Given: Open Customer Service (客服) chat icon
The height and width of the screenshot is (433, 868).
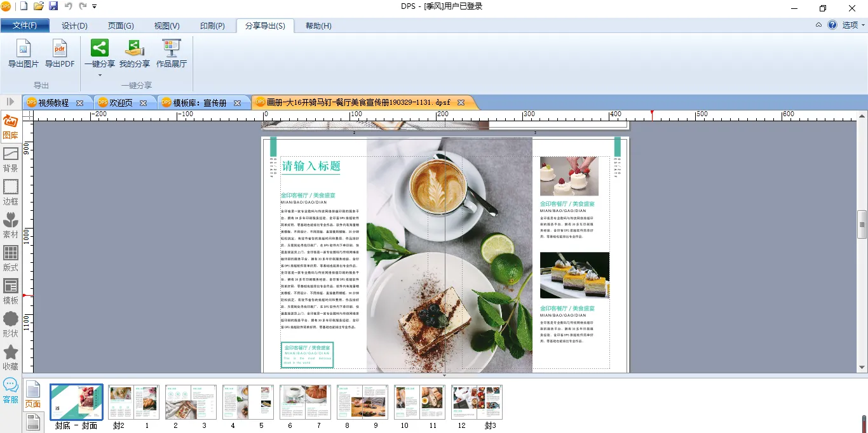Looking at the screenshot, I should point(11,390).
